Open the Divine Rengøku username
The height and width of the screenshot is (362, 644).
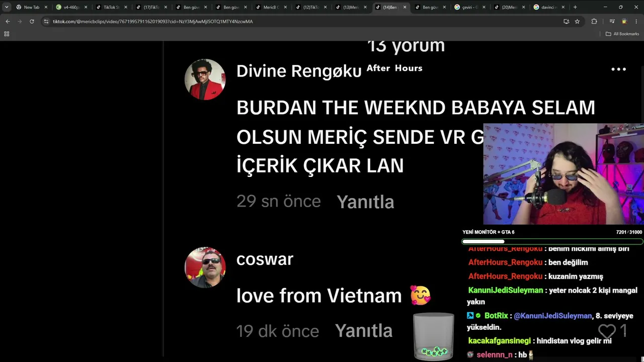coord(299,71)
